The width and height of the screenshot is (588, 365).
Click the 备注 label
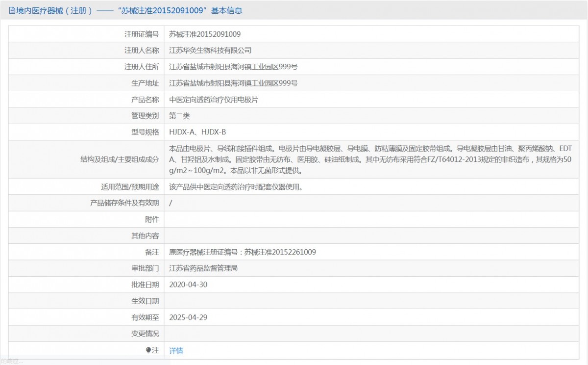pyautogui.click(x=152, y=252)
